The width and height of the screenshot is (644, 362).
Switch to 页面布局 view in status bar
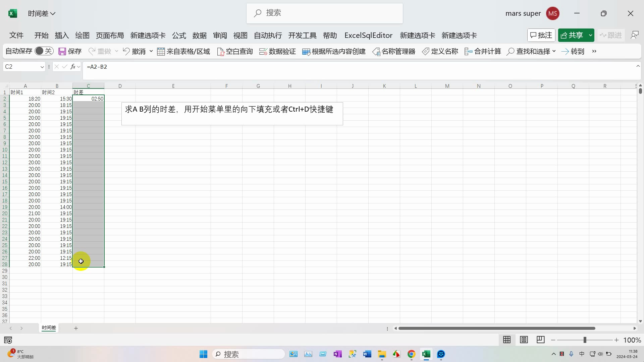click(524, 340)
